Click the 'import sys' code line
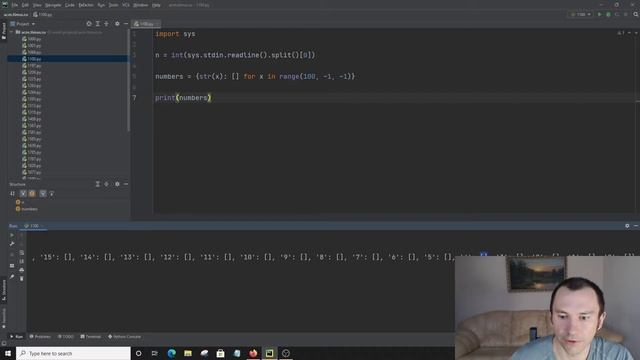Viewport: 640px width, 360px height. [175, 34]
